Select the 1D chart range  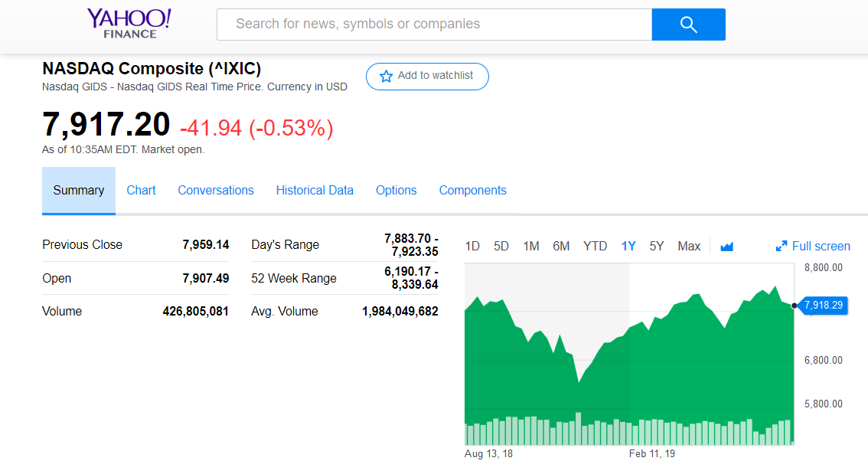[472, 246]
